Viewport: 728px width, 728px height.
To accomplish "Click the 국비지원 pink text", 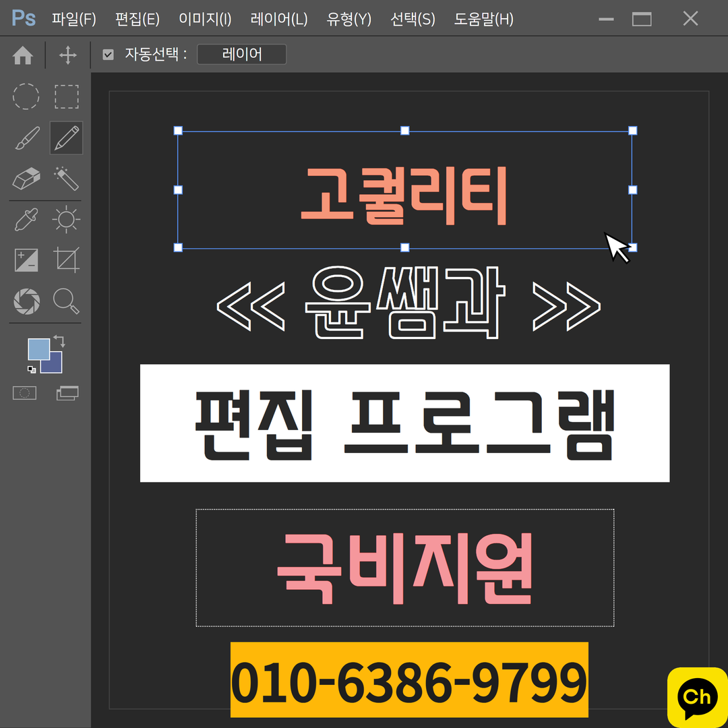I will (x=404, y=568).
